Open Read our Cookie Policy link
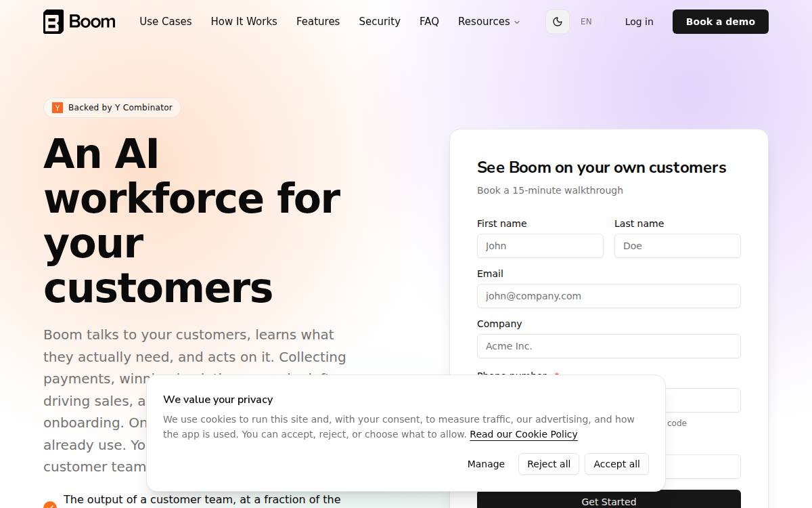The height and width of the screenshot is (508, 812). [524, 434]
